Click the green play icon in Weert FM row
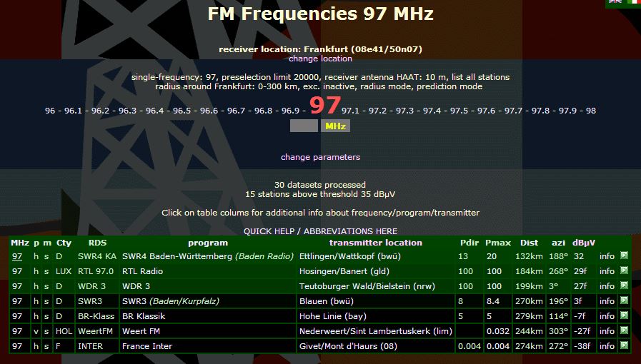 click(624, 330)
